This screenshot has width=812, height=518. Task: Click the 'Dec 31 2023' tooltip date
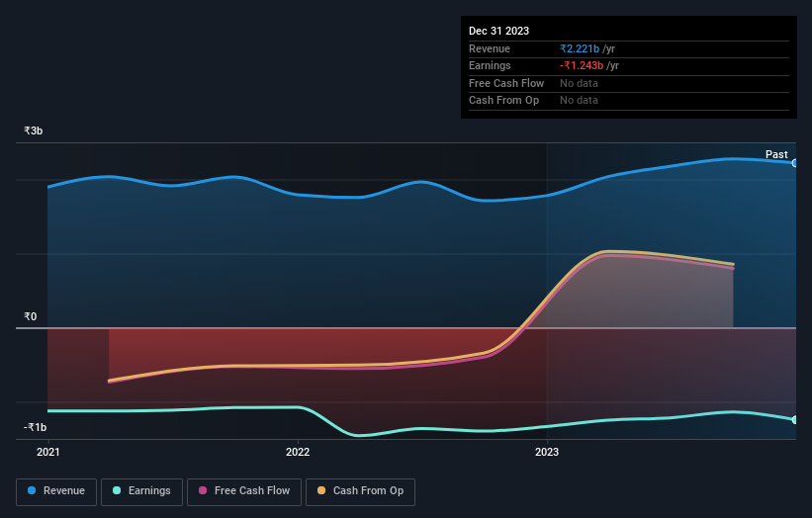(x=498, y=31)
